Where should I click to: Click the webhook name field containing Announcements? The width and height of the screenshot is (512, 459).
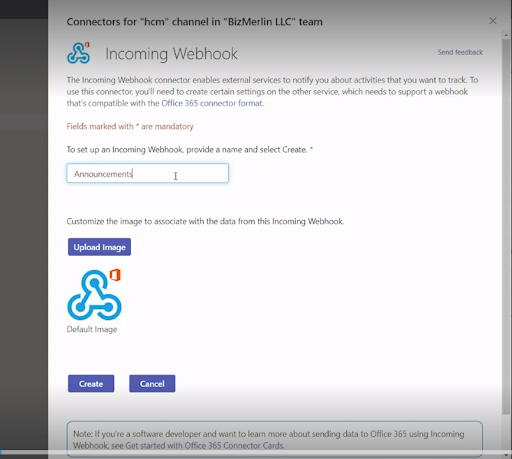click(x=148, y=173)
